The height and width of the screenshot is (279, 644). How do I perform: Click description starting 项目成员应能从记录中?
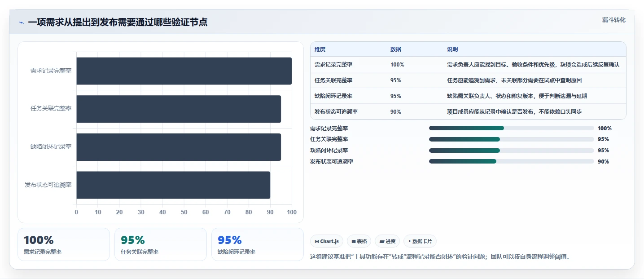click(514, 112)
